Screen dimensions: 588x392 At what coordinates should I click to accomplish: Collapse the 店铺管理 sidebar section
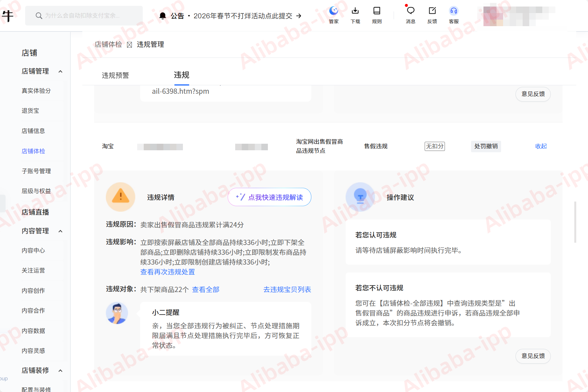(60, 71)
